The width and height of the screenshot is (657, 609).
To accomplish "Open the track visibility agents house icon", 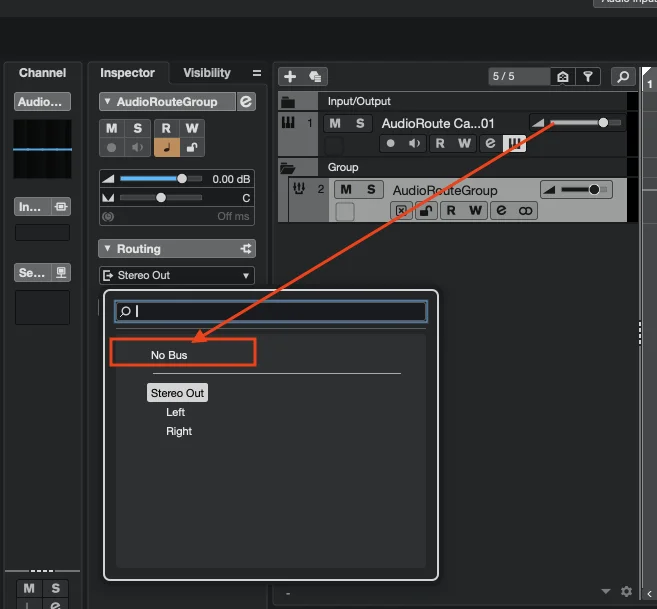I will pos(562,77).
